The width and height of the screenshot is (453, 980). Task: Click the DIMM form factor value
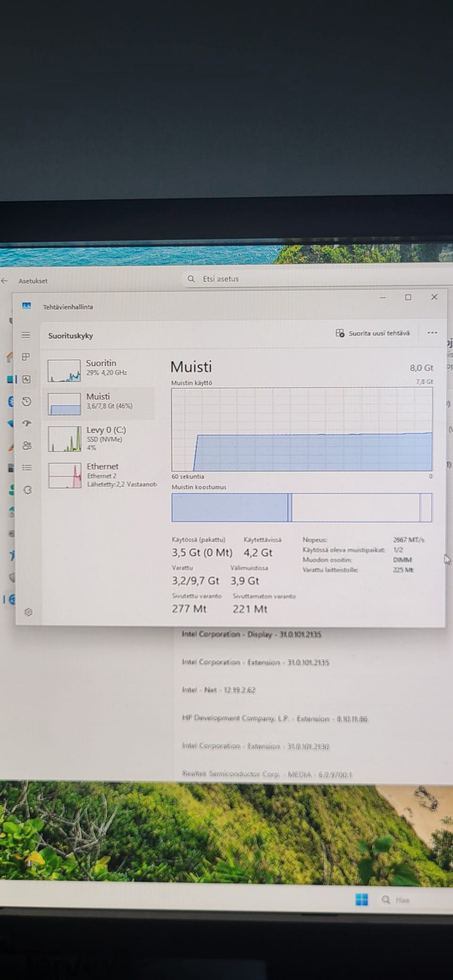[x=403, y=560]
